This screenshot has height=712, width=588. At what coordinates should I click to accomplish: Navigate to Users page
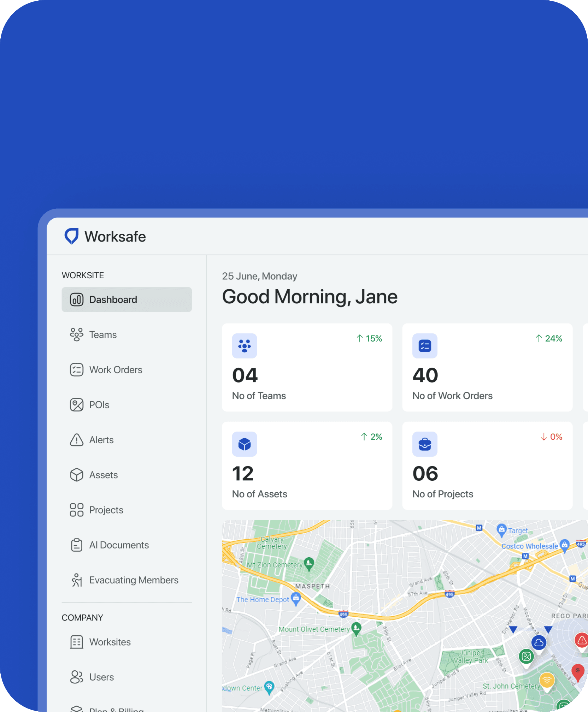pos(101,677)
